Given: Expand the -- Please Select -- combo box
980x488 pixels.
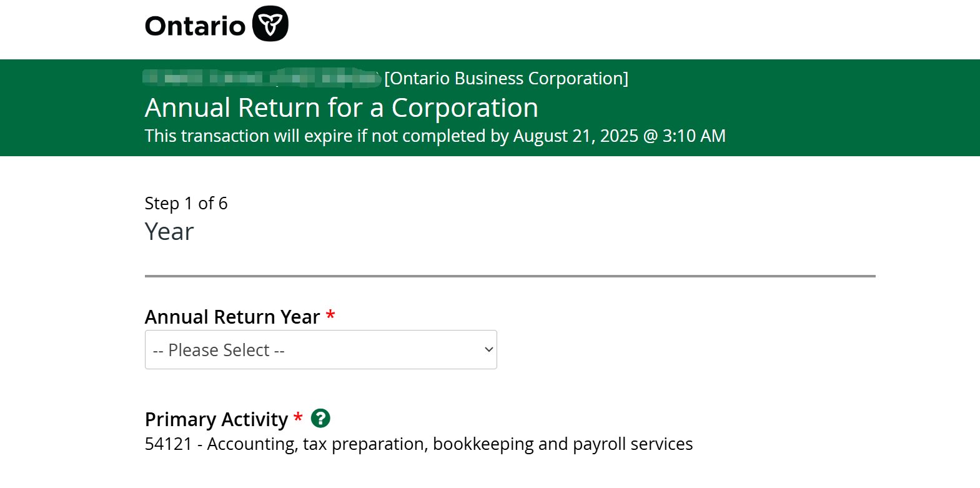Looking at the screenshot, I should (x=320, y=349).
